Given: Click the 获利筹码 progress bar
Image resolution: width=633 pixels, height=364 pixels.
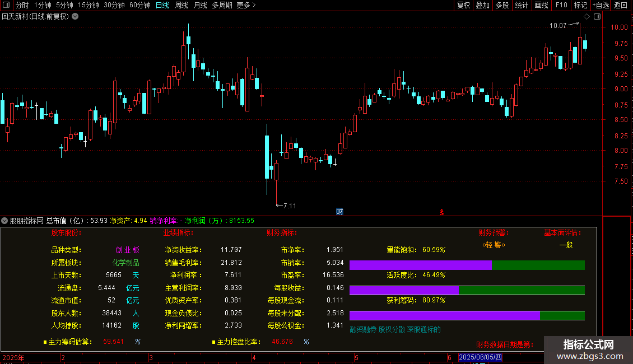Looking at the screenshot, I should point(467,315).
